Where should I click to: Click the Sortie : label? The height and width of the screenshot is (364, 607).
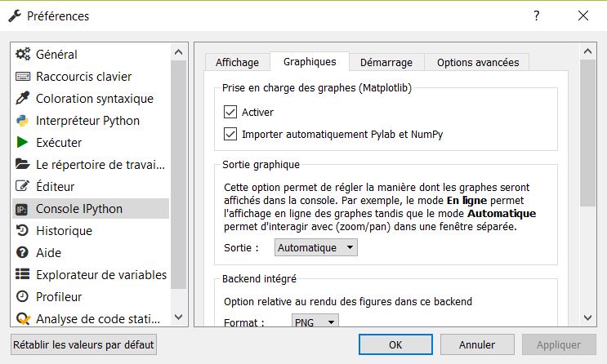[x=241, y=247]
